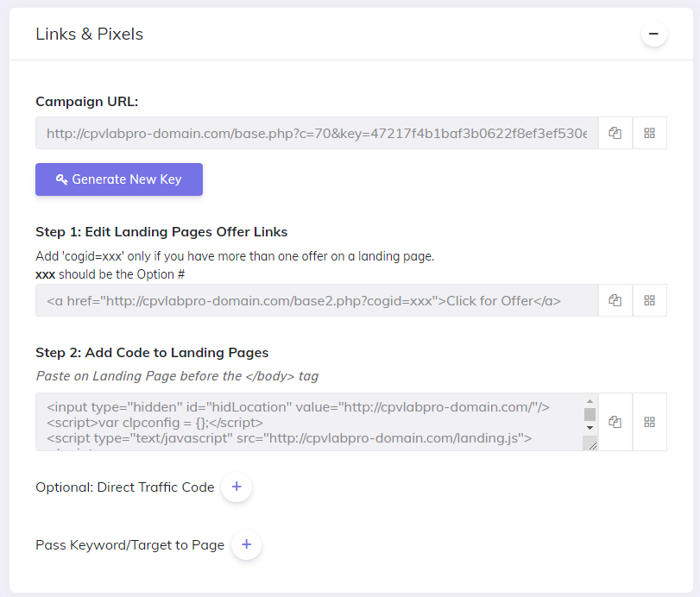Click 'Step 1: Edit Landing Pages Offer Links' heading

(161, 232)
